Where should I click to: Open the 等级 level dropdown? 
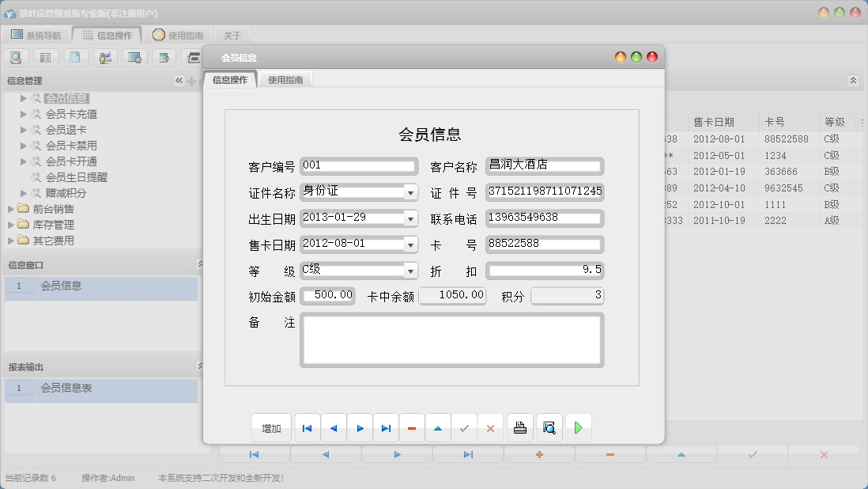click(412, 271)
